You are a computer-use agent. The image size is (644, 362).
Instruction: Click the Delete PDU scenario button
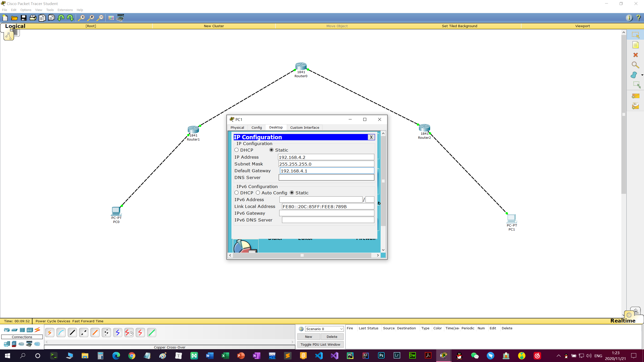[x=332, y=336]
